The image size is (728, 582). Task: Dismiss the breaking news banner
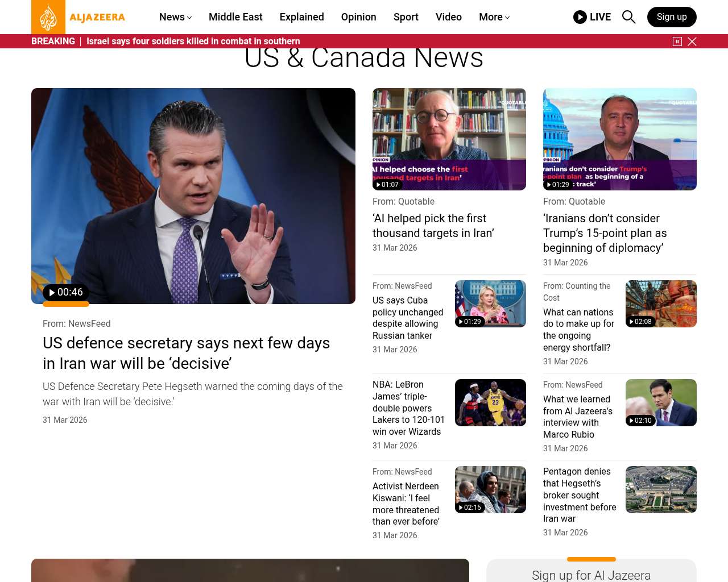pyautogui.click(x=692, y=41)
